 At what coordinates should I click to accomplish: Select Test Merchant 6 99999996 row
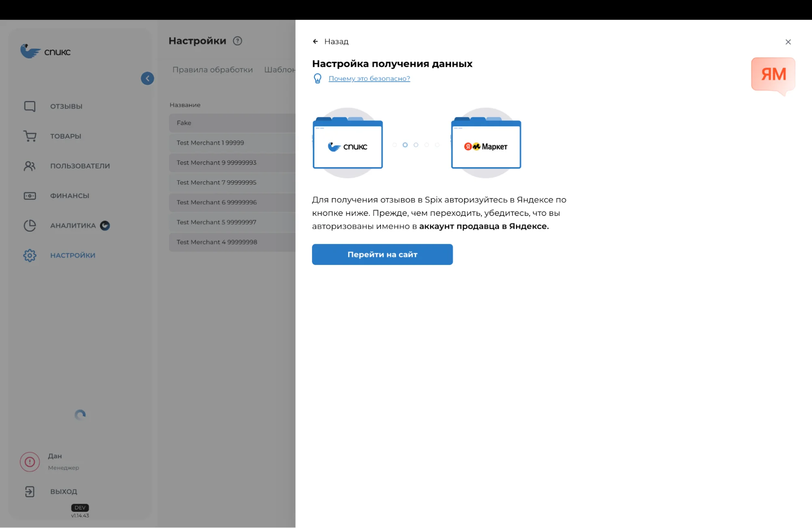point(232,203)
